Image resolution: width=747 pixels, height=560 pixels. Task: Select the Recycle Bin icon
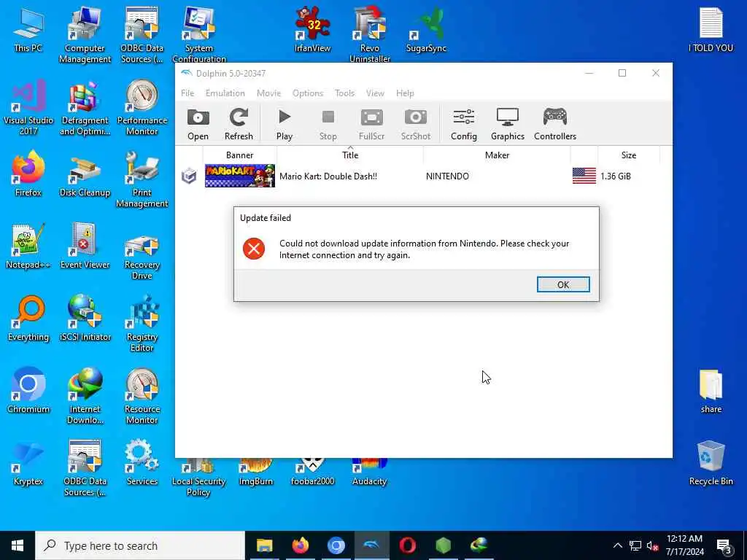click(x=711, y=463)
